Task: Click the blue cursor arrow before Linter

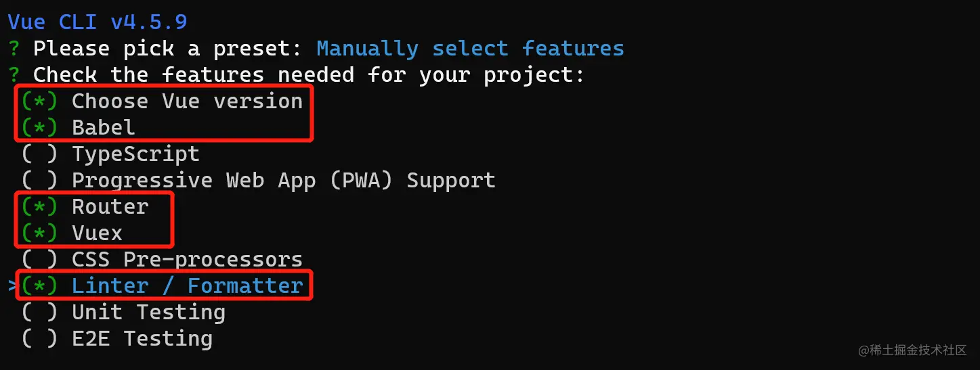Action: (14, 286)
